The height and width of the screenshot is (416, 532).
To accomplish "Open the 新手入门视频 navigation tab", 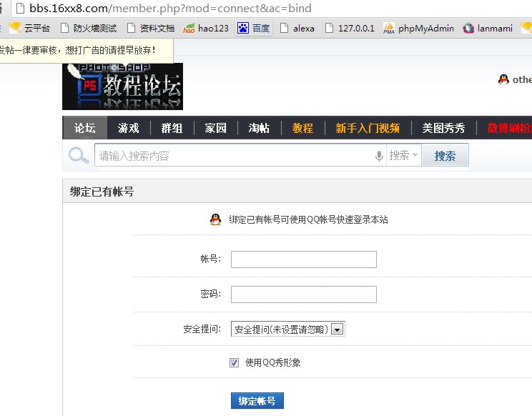I will tap(368, 128).
